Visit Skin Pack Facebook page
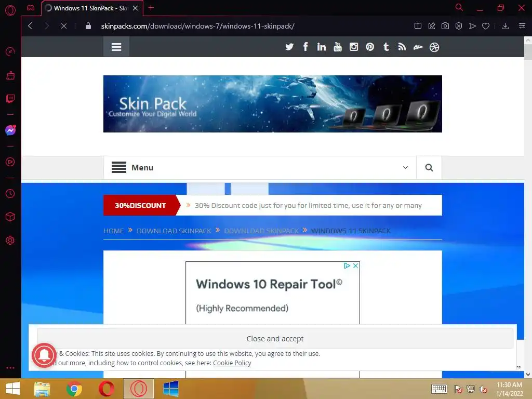This screenshot has width=532, height=399. point(305,47)
